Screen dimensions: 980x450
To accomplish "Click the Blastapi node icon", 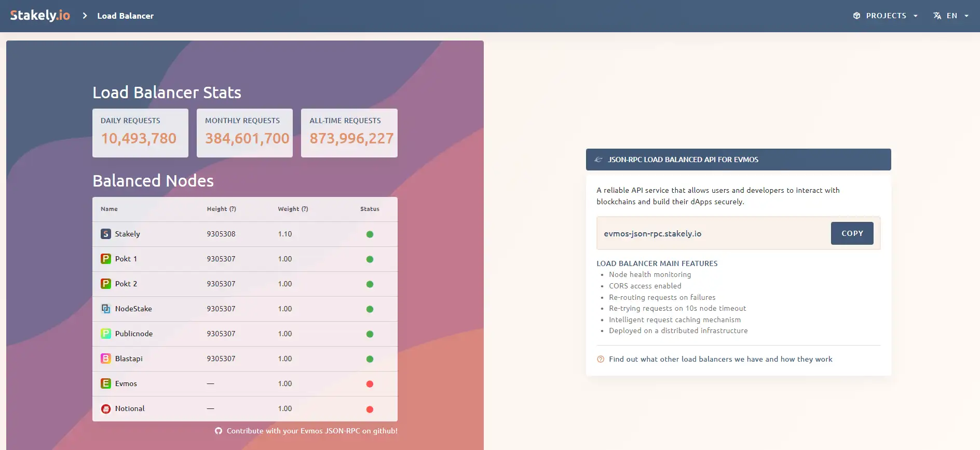I will pos(106,359).
